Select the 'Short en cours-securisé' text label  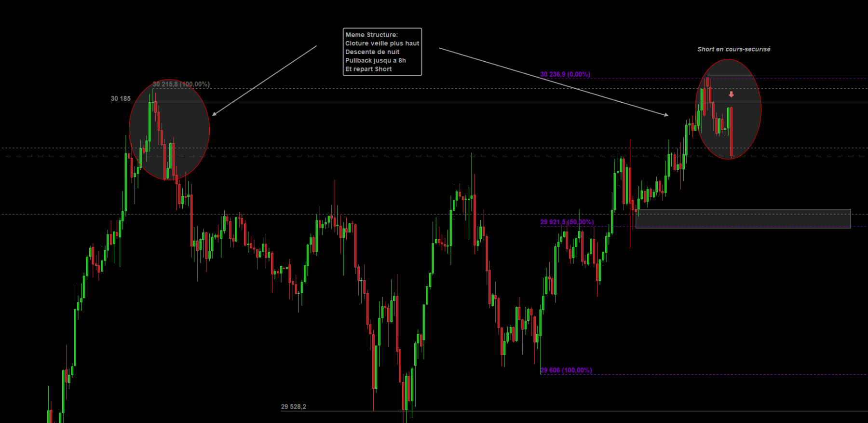pyautogui.click(x=734, y=49)
